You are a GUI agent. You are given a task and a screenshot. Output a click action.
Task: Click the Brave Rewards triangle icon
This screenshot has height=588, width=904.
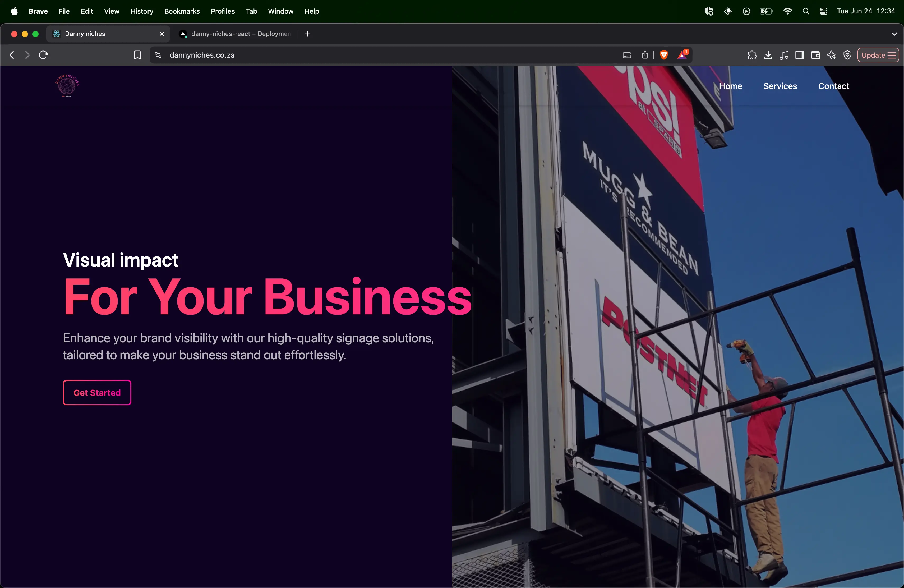(x=682, y=56)
